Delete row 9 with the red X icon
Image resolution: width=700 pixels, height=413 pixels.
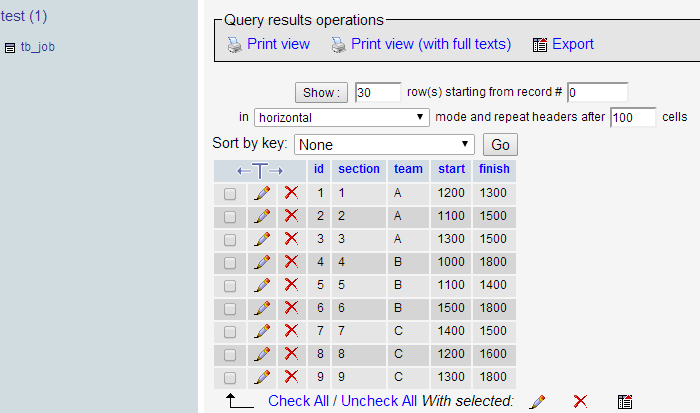point(291,377)
